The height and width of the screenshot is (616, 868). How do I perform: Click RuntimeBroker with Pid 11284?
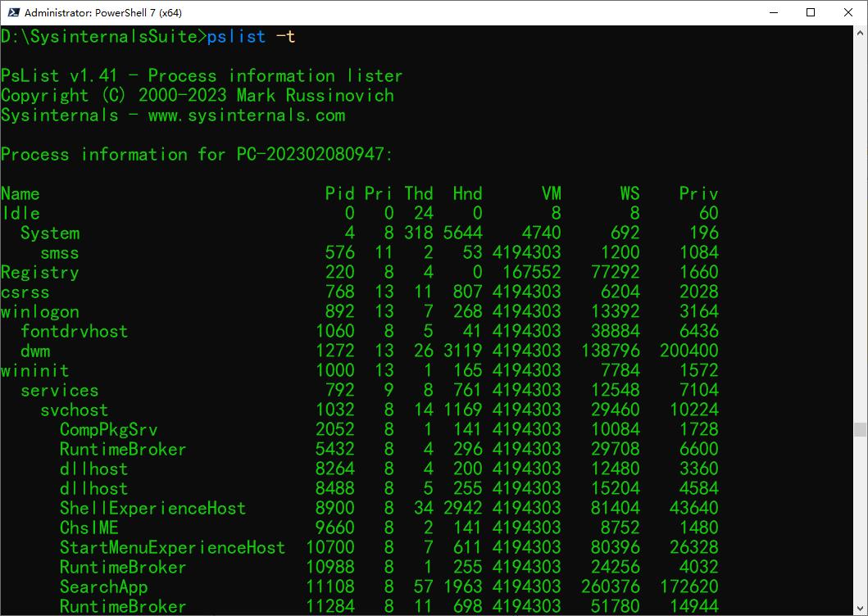click(123, 607)
